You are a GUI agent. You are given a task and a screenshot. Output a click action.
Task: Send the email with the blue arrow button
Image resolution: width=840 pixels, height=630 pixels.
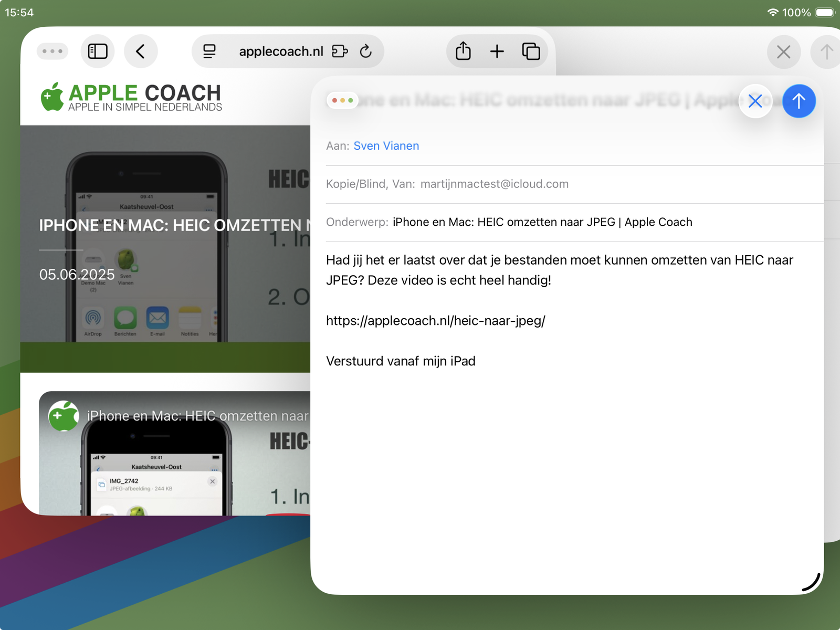click(x=799, y=101)
